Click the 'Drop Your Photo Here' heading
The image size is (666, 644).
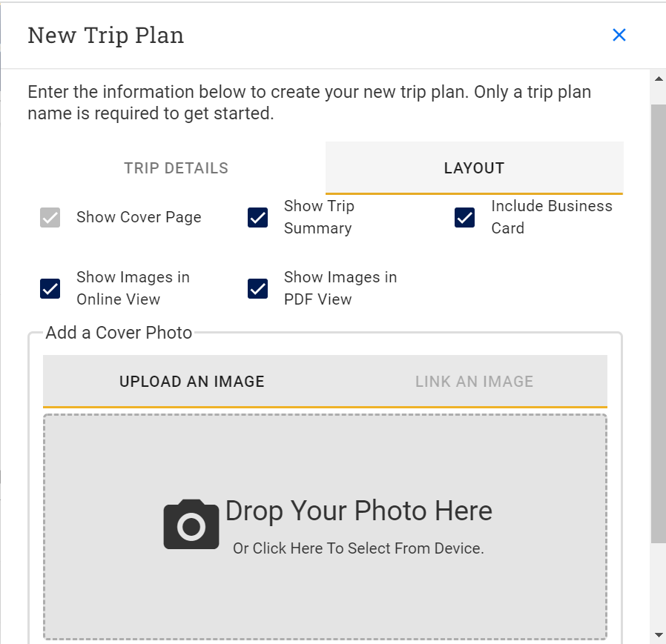pyautogui.click(x=359, y=511)
